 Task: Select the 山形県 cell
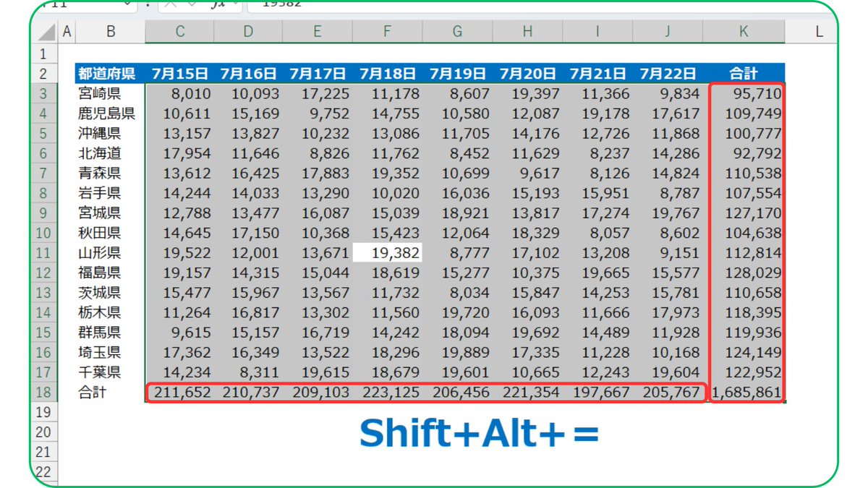pos(111,253)
